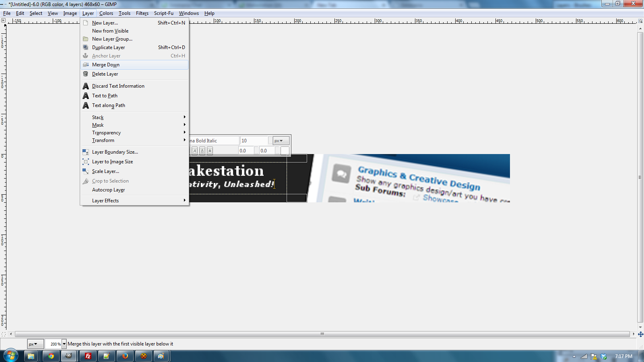Image resolution: width=644 pixels, height=362 pixels.
Task: Click the zoom-on-resize icon above vertical scrollbar
Action: [x=641, y=21]
